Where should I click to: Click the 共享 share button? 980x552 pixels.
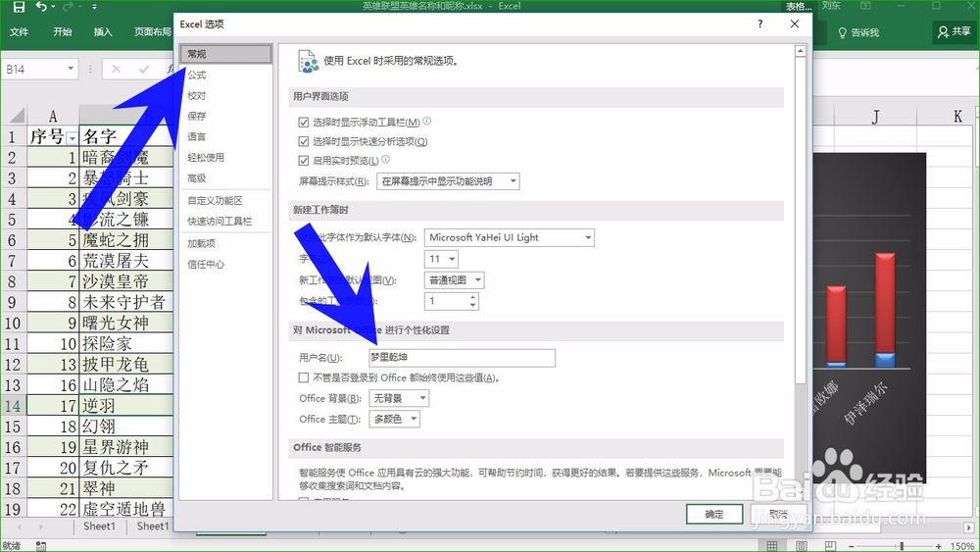tap(955, 31)
